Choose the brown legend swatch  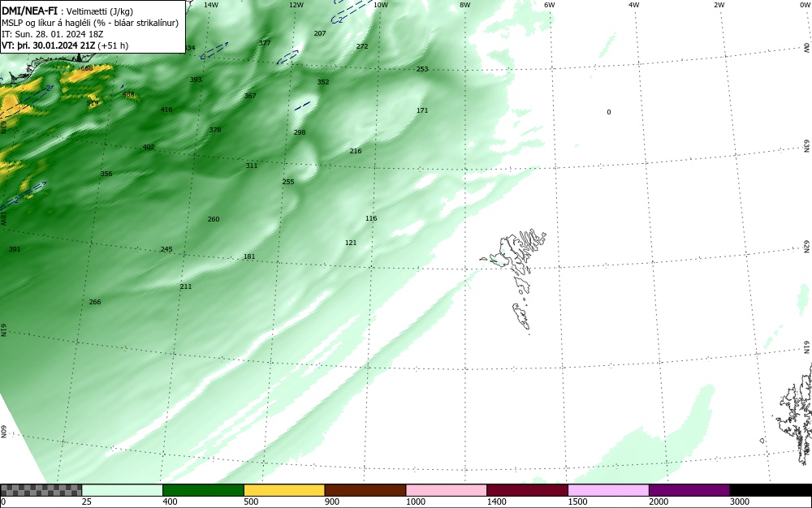pyautogui.click(x=365, y=490)
